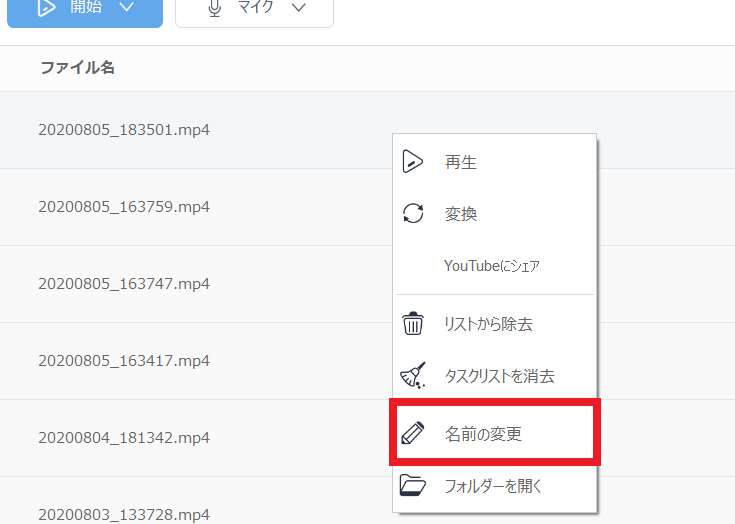Screen dimensions: 735x524
Task: Click the play icon beside 再生
Action: point(412,162)
